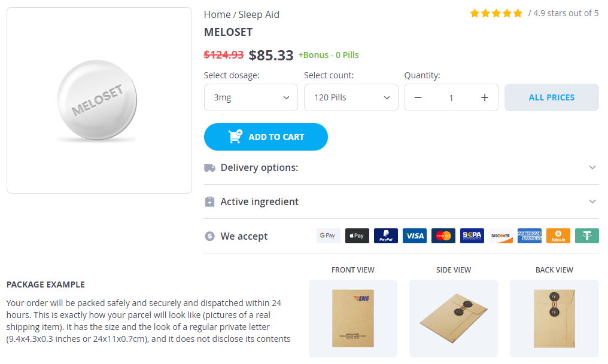This screenshot has height=364, width=608.
Task: Click the Bitcoin payment icon
Action: (x=558, y=235)
